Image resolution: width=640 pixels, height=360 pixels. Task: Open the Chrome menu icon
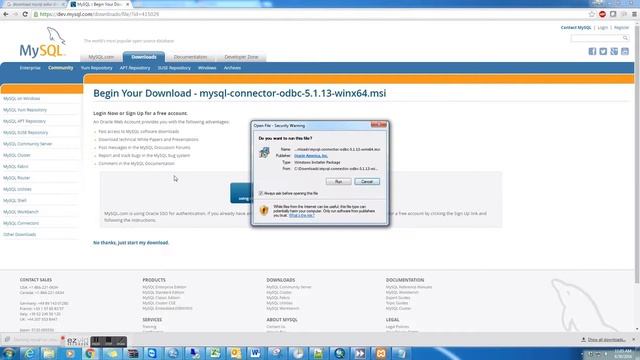[x=634, y=14]
